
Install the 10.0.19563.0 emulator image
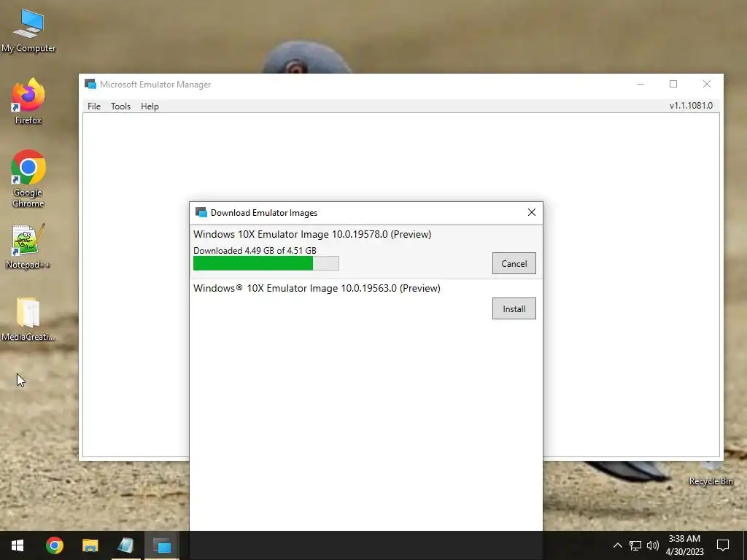click(x=514, y=308)
